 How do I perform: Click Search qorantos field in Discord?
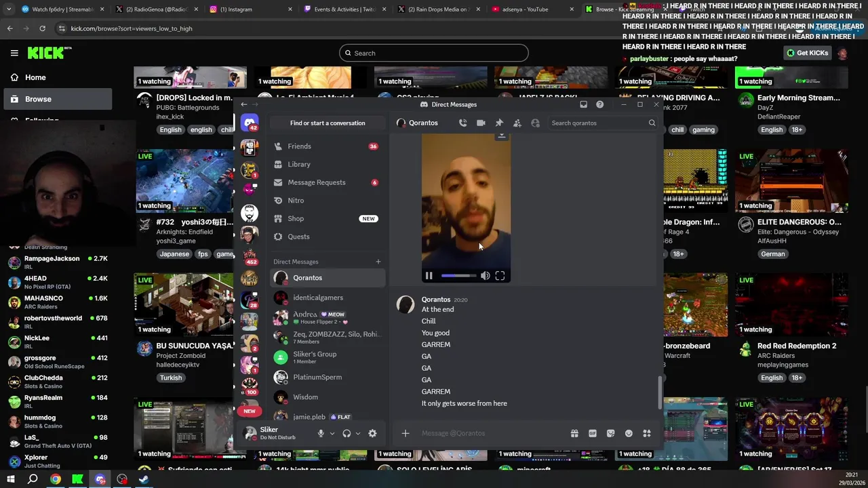[x=603, y=123]
